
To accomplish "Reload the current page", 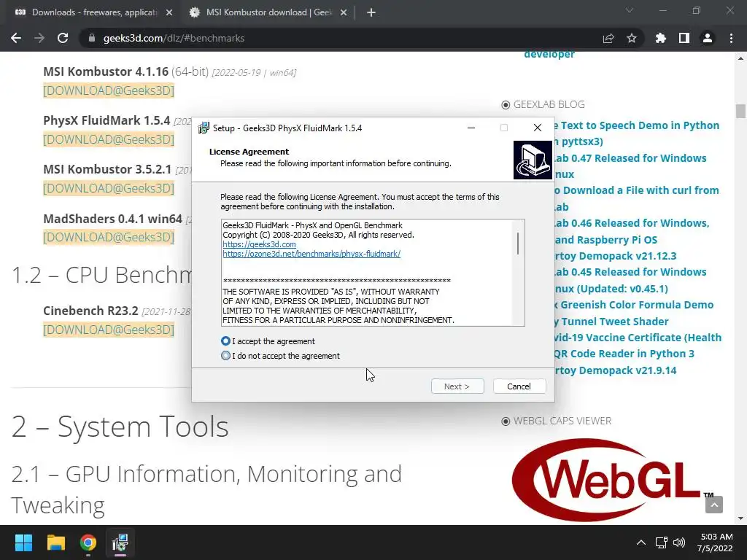I will pyautogui.click(x=63, y=38).
